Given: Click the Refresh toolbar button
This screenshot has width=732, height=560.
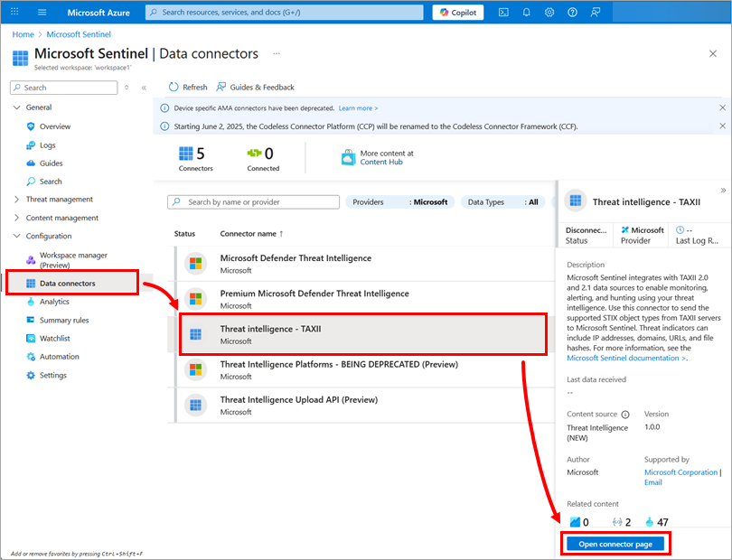Looking at the screenshot, I should [x=188, y=88].
